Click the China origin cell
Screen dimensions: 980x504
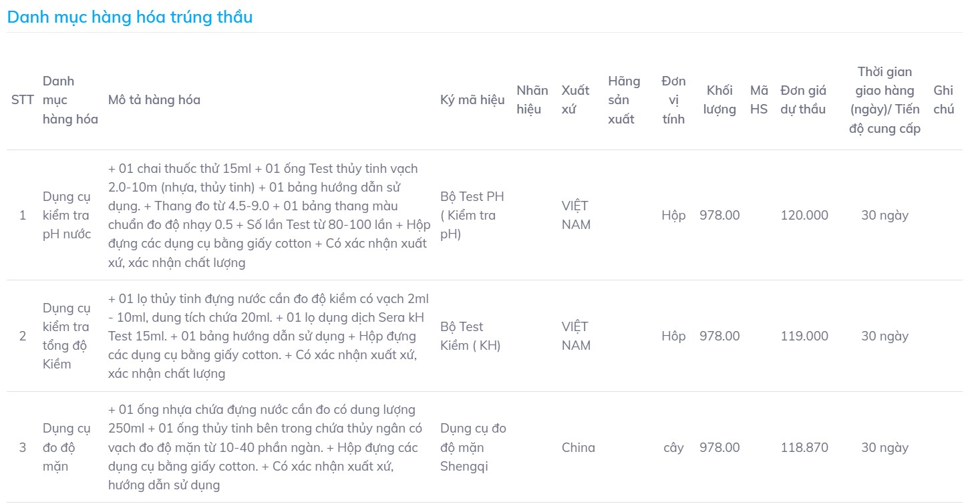pos(579,447)
